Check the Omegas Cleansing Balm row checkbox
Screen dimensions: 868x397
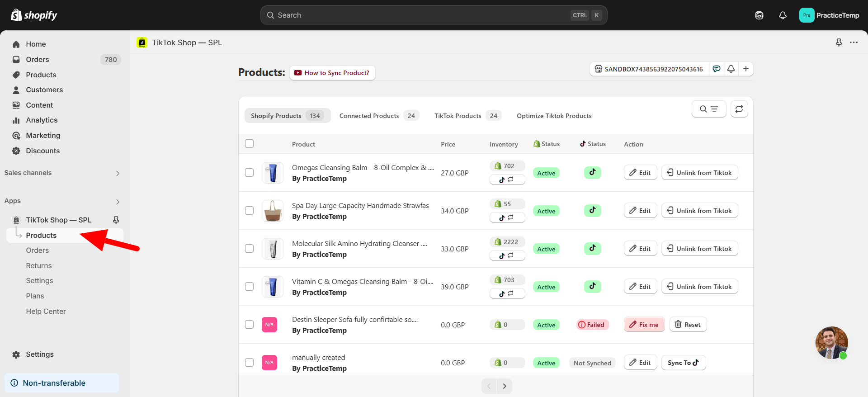coord(249,173)
